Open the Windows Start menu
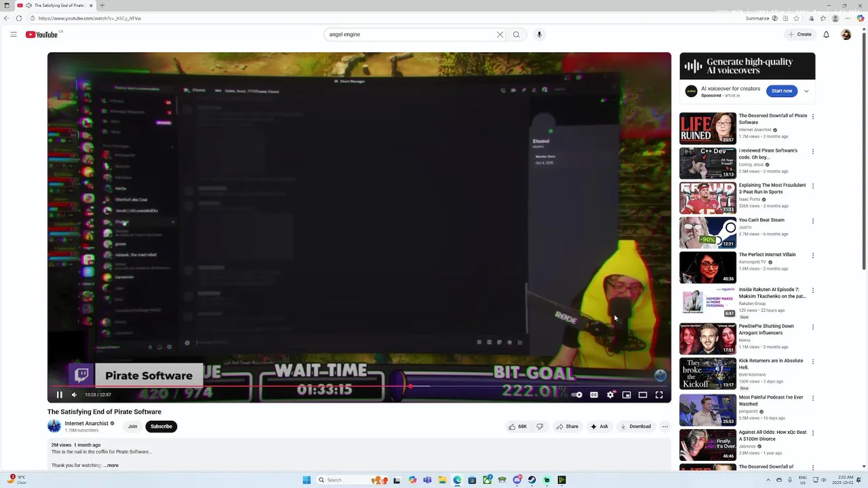 [x=307, y=480]
